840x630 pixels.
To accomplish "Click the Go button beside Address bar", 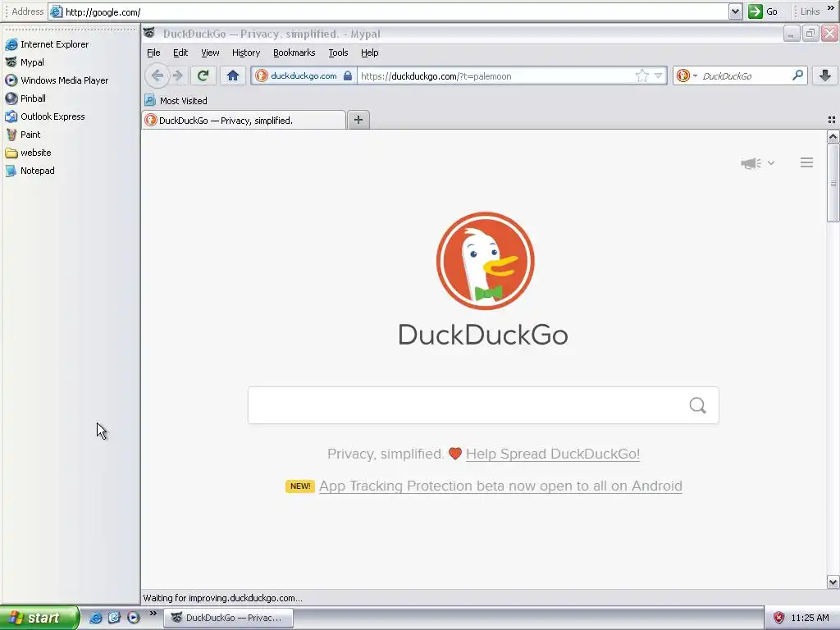I will [x=764, y=11].
